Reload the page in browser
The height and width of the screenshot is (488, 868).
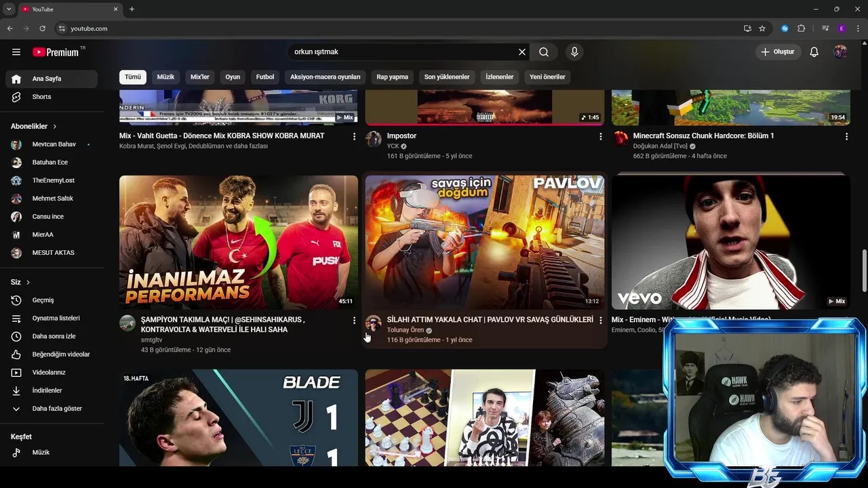(42, 28)
